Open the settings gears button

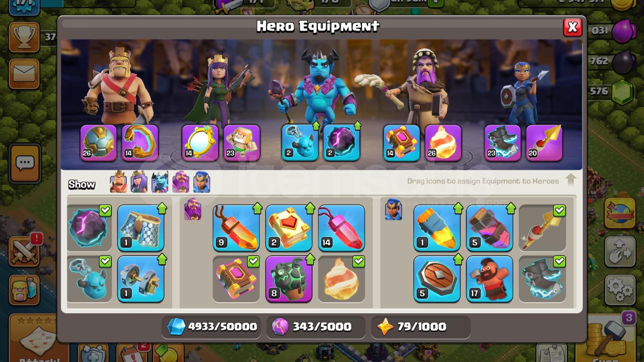[620, 290]
